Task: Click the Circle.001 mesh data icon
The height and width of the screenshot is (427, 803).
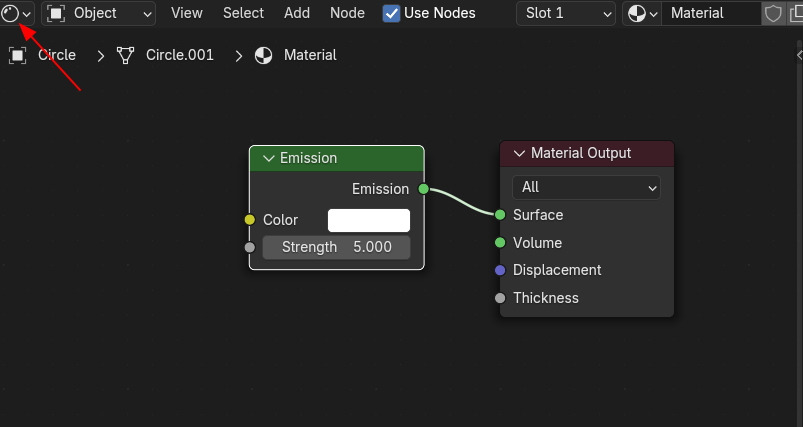Action: coord(125,55)
